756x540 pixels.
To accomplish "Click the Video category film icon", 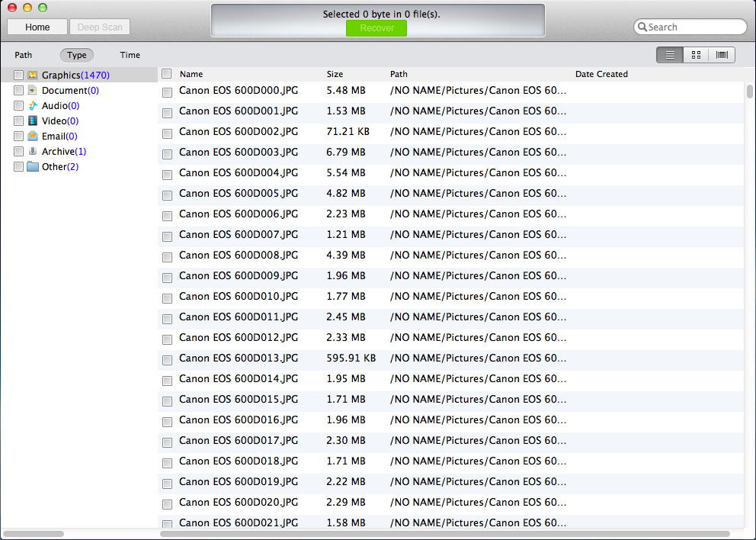I will 32,121.
